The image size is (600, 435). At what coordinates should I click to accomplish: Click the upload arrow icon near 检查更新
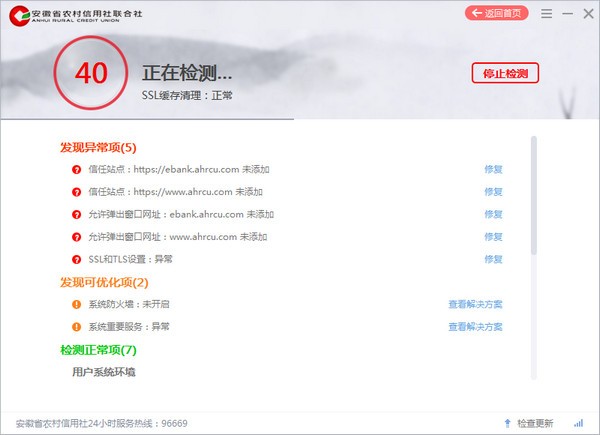[507, 423]
